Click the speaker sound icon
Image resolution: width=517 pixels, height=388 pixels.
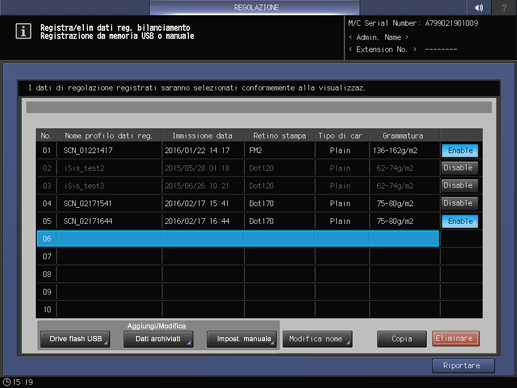[x=479, y=7]
